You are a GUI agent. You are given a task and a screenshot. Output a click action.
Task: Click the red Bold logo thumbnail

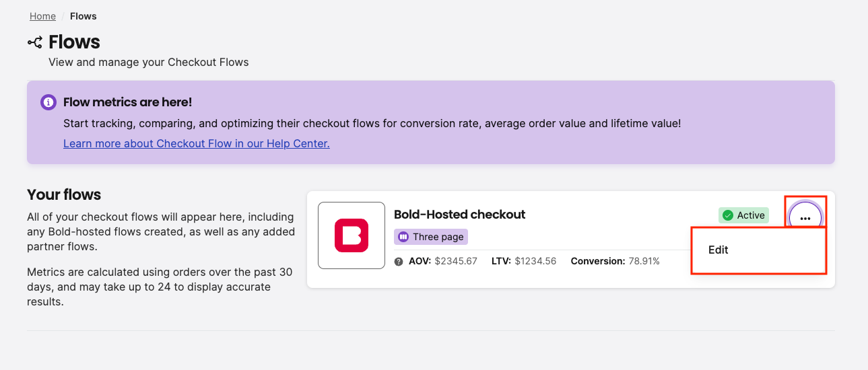tap(352, 235)
